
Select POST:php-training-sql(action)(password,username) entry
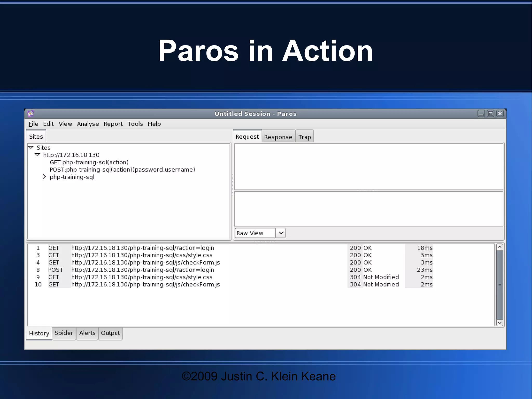[122, 169]
